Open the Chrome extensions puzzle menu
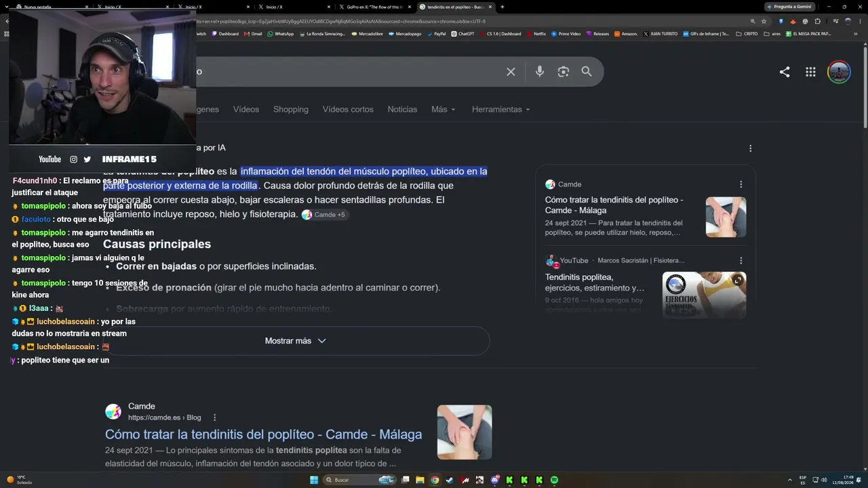The height and width of the screenshot is (488, 868). click(817, 21)
